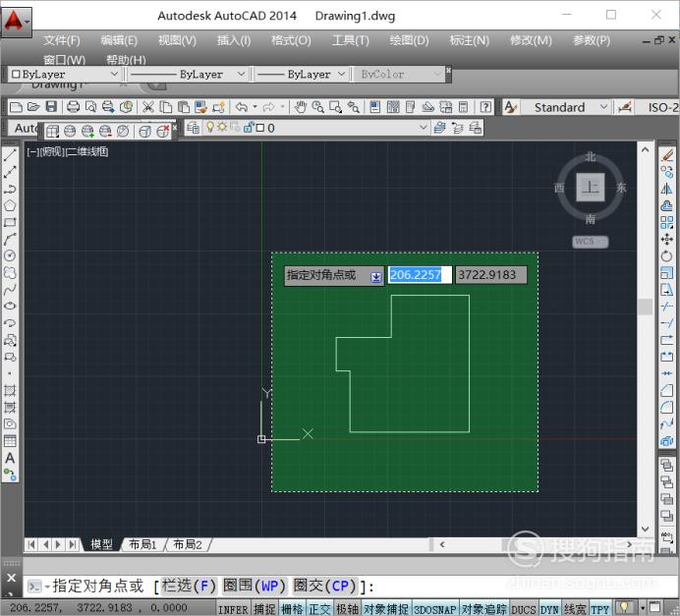Select the Table tool in draw toolbar

coord(10,441)
